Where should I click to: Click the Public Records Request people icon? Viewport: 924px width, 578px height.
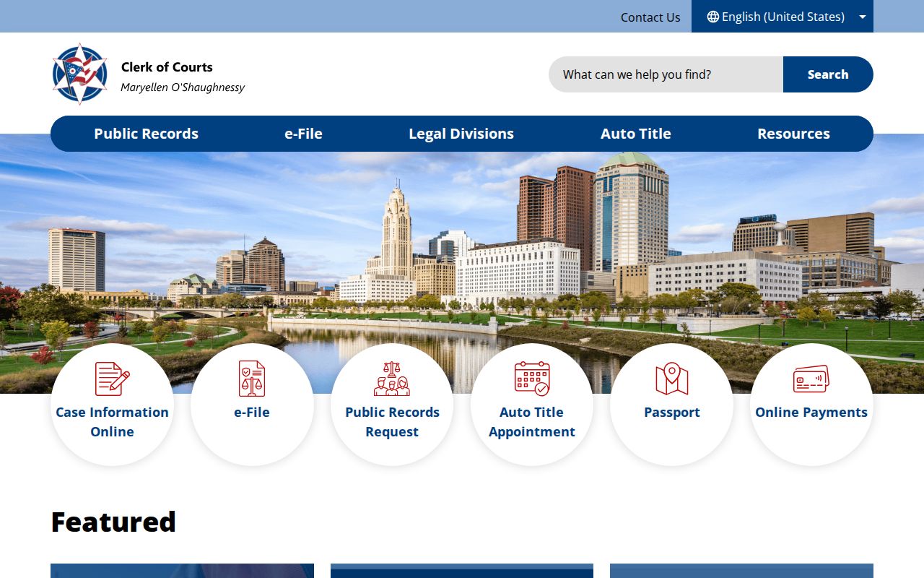click(392, 379)
